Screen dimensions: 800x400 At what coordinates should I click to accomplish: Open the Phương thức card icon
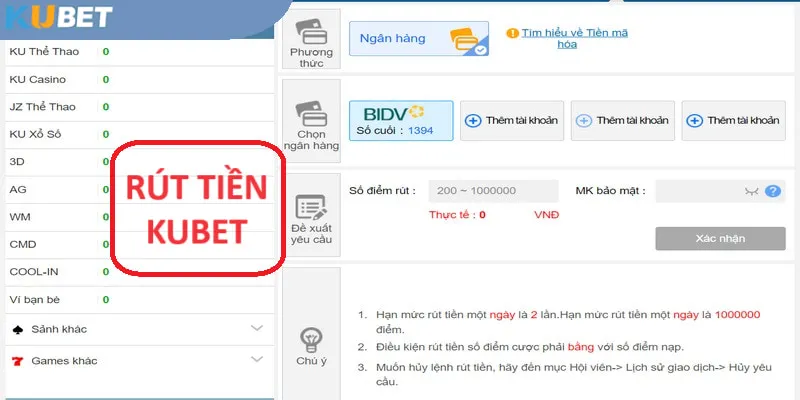pyautogui.click(x=311, y=33)
